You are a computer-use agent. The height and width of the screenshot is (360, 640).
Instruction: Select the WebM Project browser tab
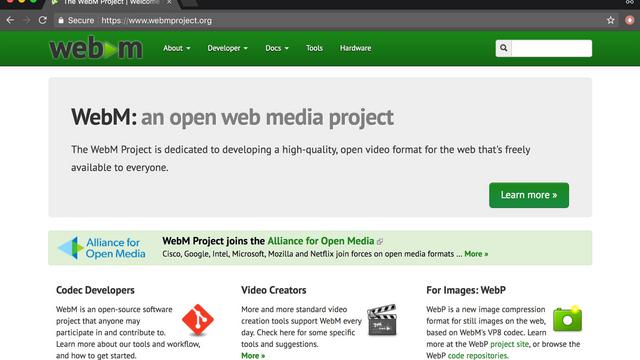110,3
